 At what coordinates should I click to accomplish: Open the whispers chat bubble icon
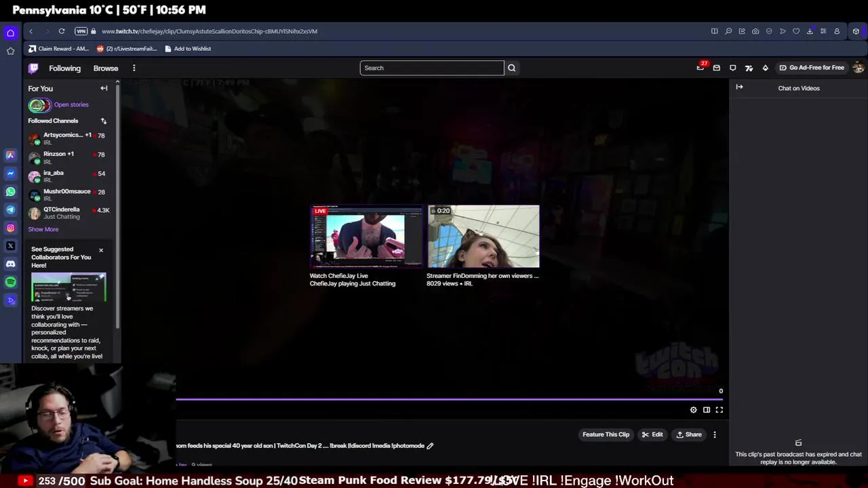[733, 68]
